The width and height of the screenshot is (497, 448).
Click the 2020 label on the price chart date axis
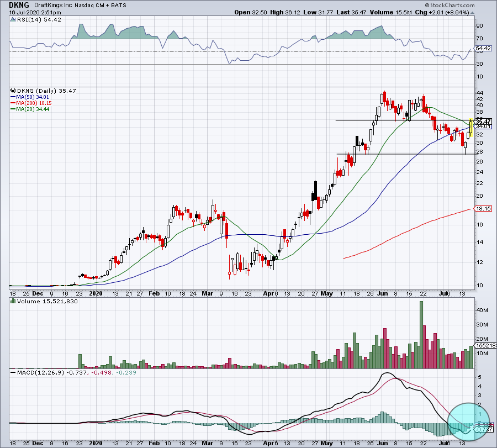click(x=96, y=293)
